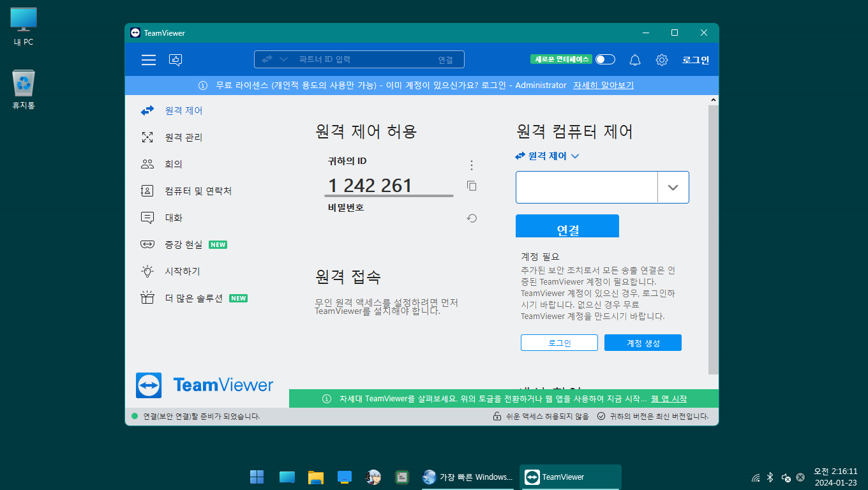Click the TeamViewer logo in the sidebar
Screen dimensions: 868x490
click(x=204, y=385)
